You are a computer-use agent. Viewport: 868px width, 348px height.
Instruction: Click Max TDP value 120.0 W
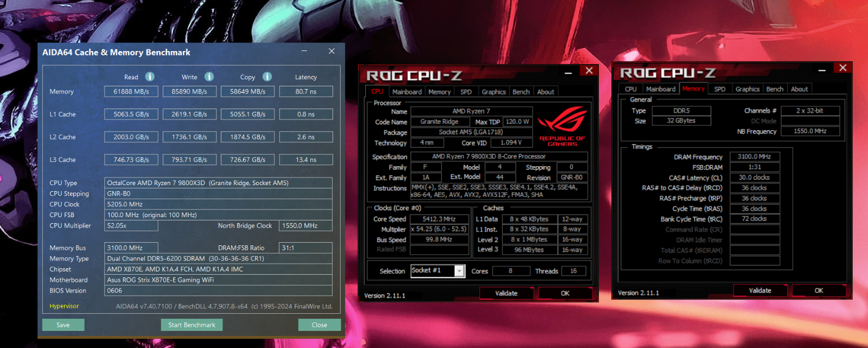[x=517, y=122]
